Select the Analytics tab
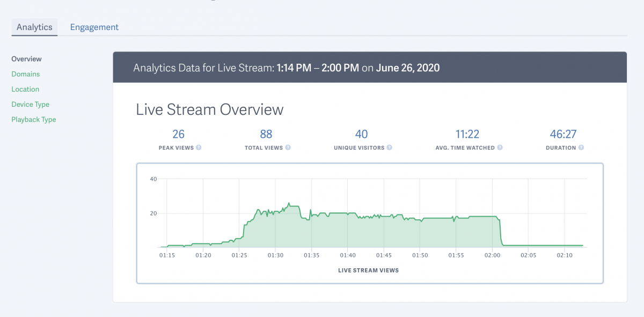Image resolution: width=644 pixels, height=317 pixels. click(x=34, y=27)
